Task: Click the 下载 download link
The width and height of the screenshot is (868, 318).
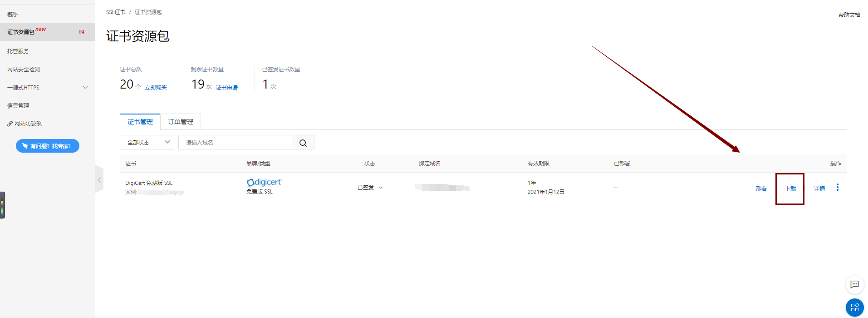Action: click(790, 189)
